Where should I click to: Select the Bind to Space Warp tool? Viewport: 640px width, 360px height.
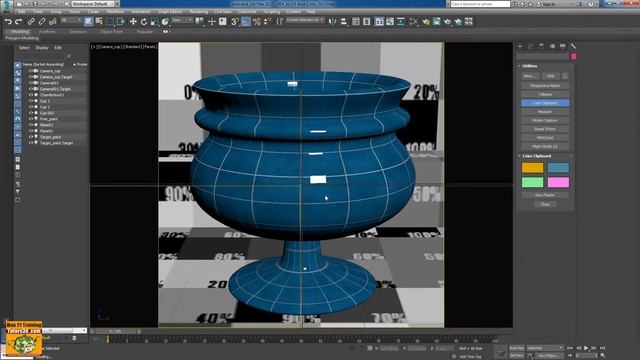pyautogui.click(x=53, y=22)
